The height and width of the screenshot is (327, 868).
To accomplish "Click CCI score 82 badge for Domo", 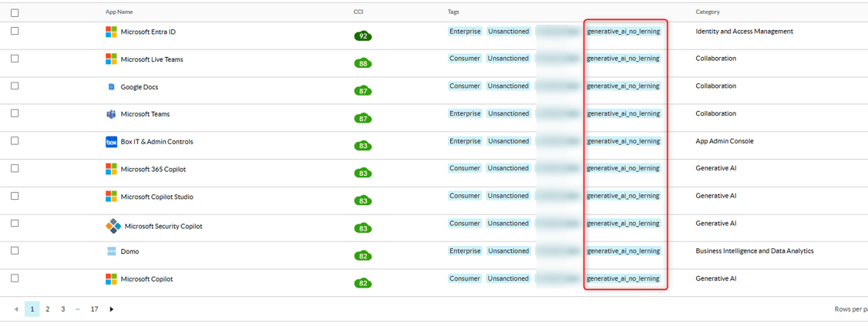I will (363, 255).
